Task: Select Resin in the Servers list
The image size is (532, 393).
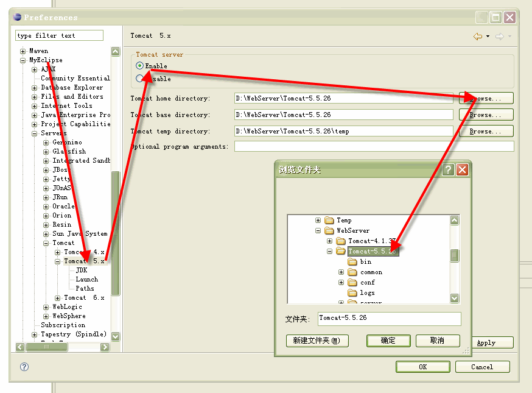Action: tap(61, 224)
